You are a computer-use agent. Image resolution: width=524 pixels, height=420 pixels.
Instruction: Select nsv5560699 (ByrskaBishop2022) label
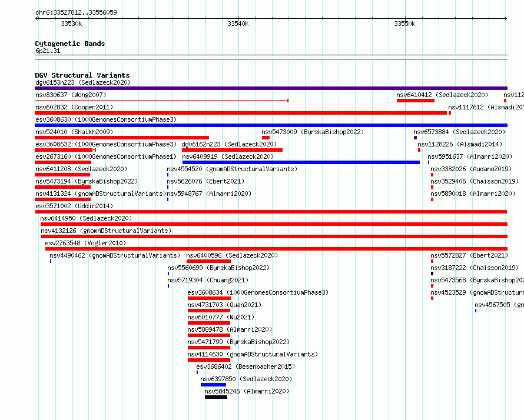point(218,268)
